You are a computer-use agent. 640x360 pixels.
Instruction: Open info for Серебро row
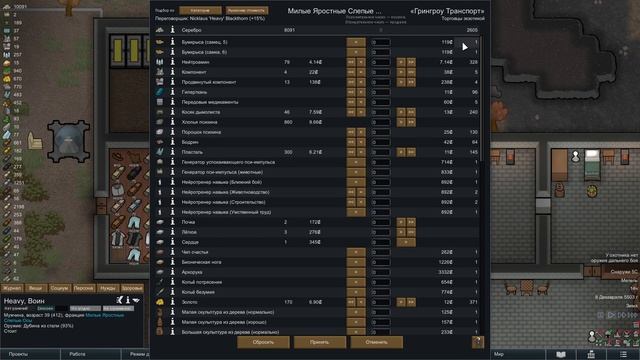point(172,30)
